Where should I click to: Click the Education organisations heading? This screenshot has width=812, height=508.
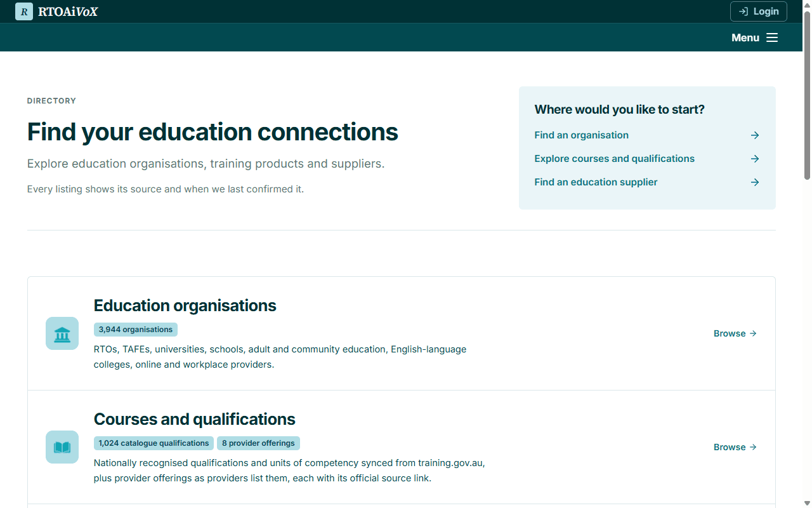pos(185,305)
